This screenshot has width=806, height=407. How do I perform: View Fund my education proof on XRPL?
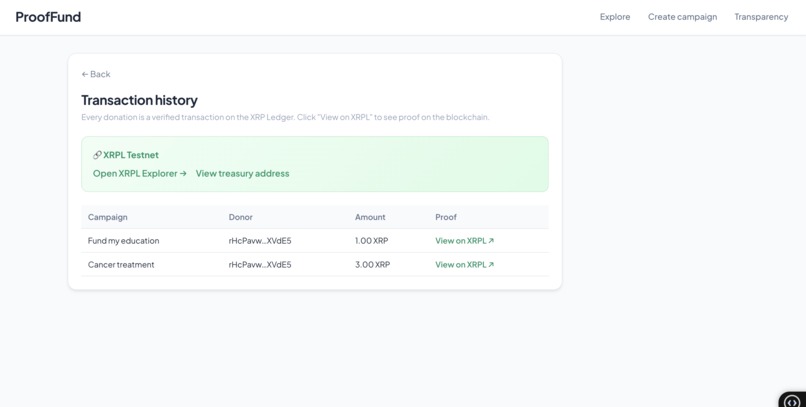[464, 240]
